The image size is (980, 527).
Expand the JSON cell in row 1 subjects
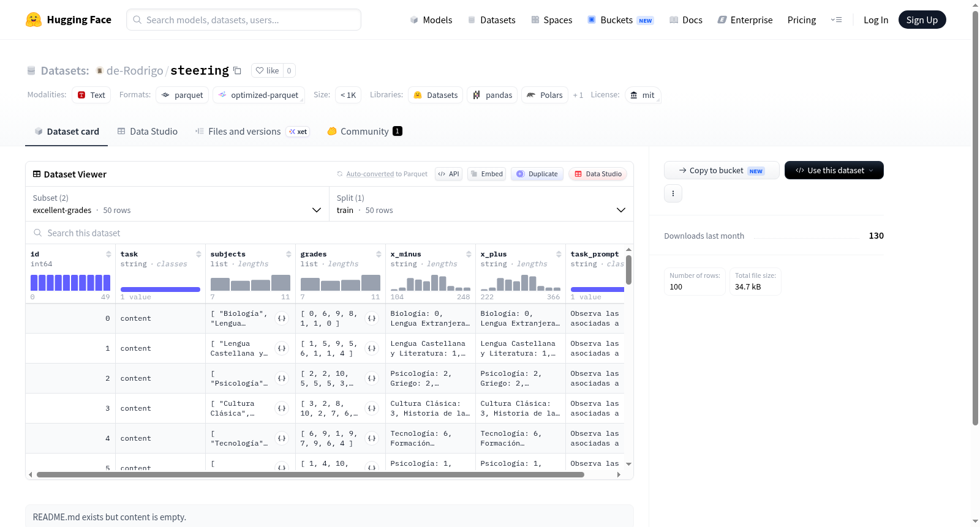pyautogui.click(x=282, y=348)
